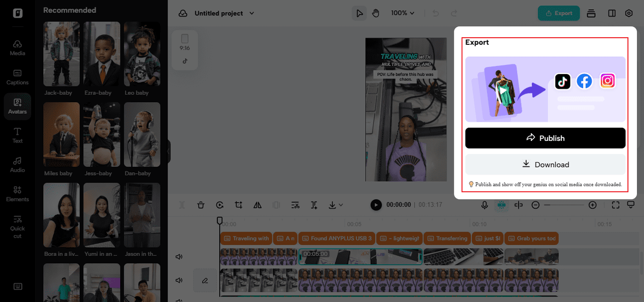Screen dimensions: 644x302
Task: Click the mirror flip tool
Action: 258,205
